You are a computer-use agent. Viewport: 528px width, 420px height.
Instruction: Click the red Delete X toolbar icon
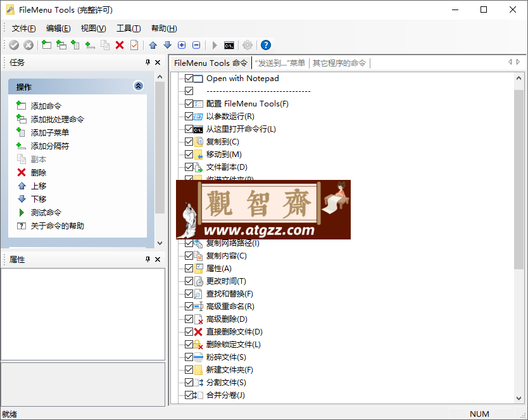click(x=120, y=45)
